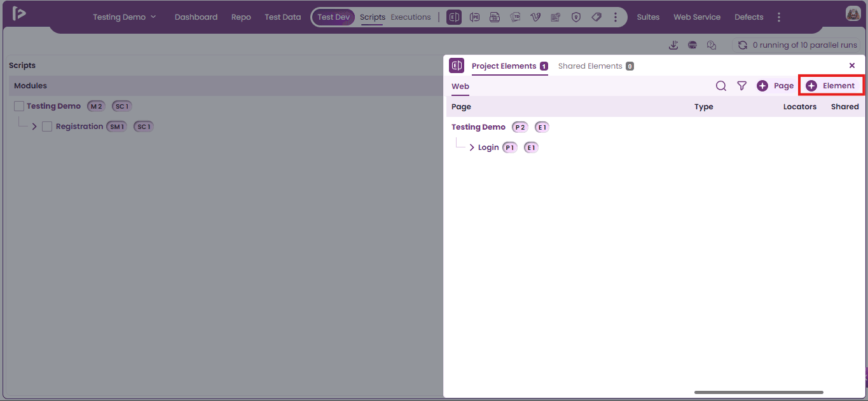Open the Test Dev more-options kebab menu
This screenshot has height=401, width=868.
pyautogui.click(x=615, y=17)
